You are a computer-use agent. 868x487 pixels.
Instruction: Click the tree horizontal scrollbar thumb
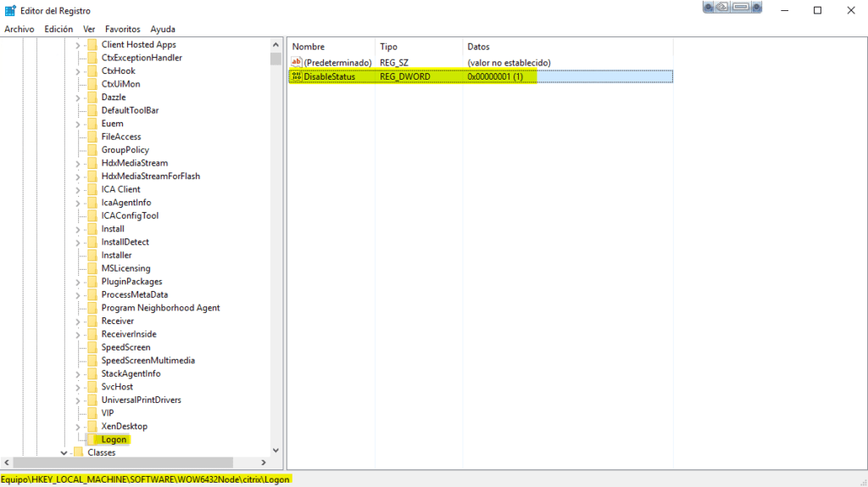pyautogui.click(x=123, y=462)
